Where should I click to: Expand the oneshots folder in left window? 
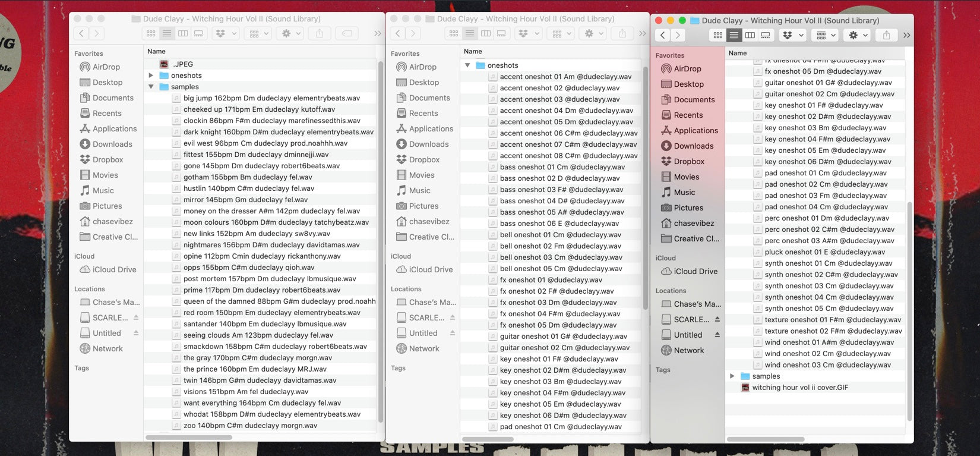click(151, 76)
